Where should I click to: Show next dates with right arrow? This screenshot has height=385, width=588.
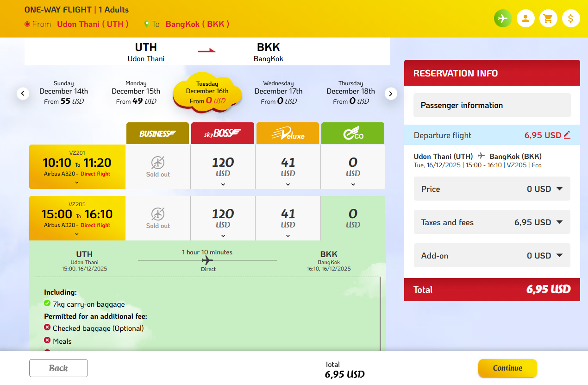point(391,94)
